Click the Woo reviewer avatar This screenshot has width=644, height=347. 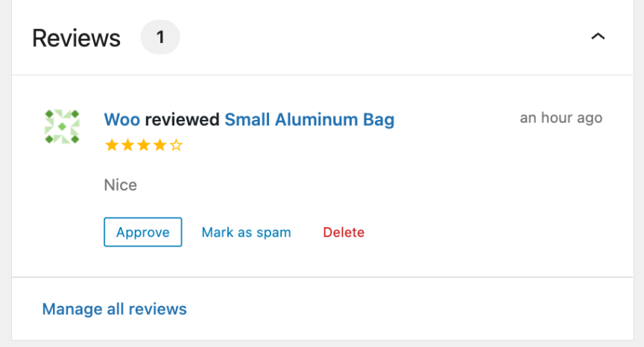point(62,127)
